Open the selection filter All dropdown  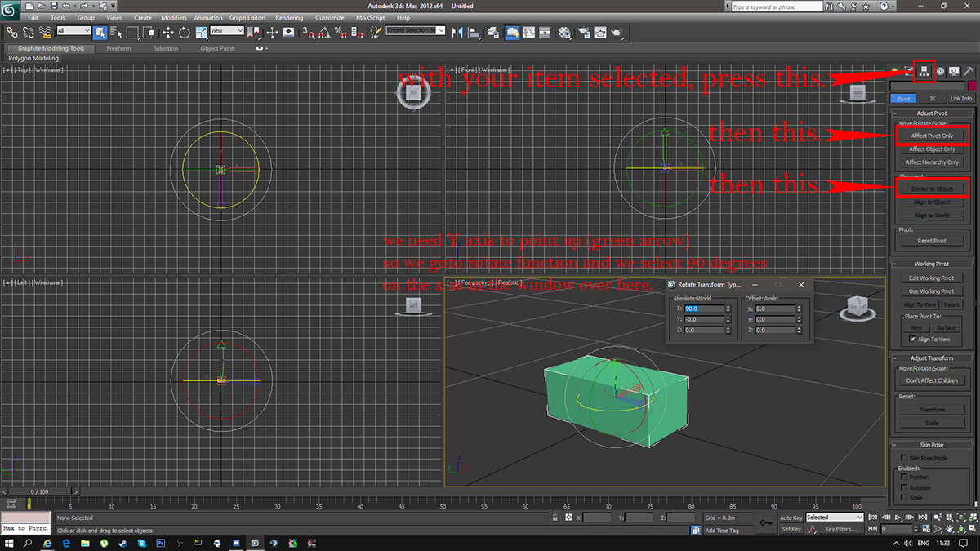(73, 31)
